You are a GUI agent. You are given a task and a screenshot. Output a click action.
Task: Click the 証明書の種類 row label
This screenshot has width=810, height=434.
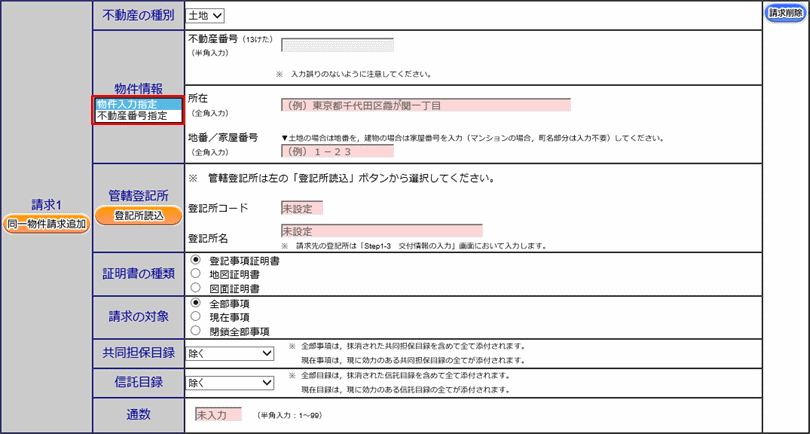click(x=138, y=274)
